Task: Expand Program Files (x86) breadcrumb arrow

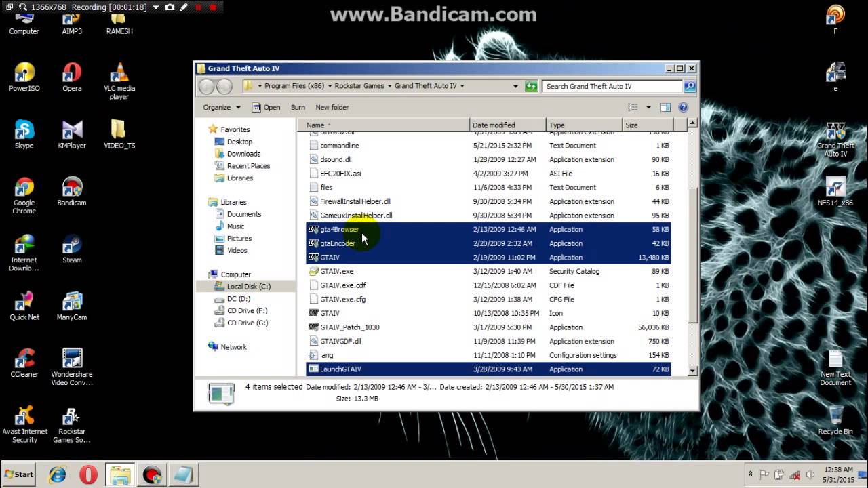Action: [x=330, y=86]
